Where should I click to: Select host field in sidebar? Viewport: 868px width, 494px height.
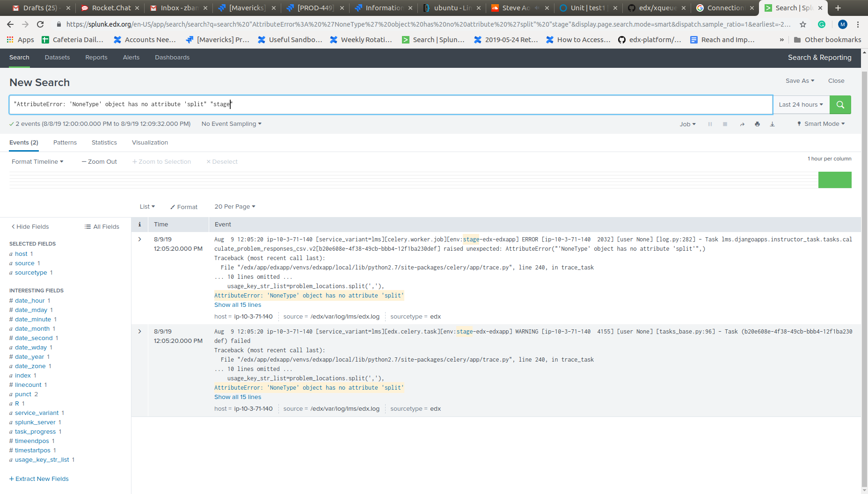coord(21,254)
